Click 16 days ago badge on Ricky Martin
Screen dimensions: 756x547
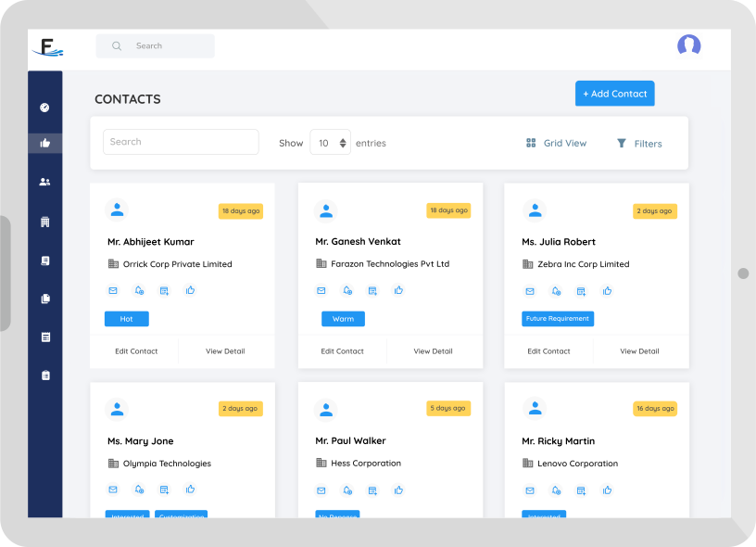click(x=655, y=409)
